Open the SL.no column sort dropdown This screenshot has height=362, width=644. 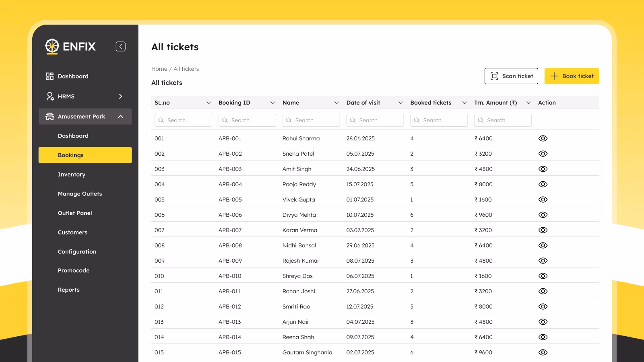click(208, 103)
